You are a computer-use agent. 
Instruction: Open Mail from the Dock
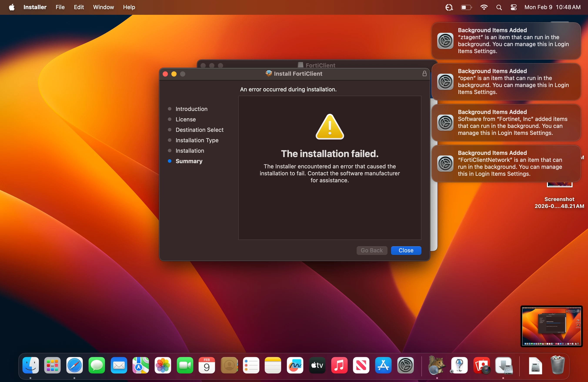coord(119,365)
